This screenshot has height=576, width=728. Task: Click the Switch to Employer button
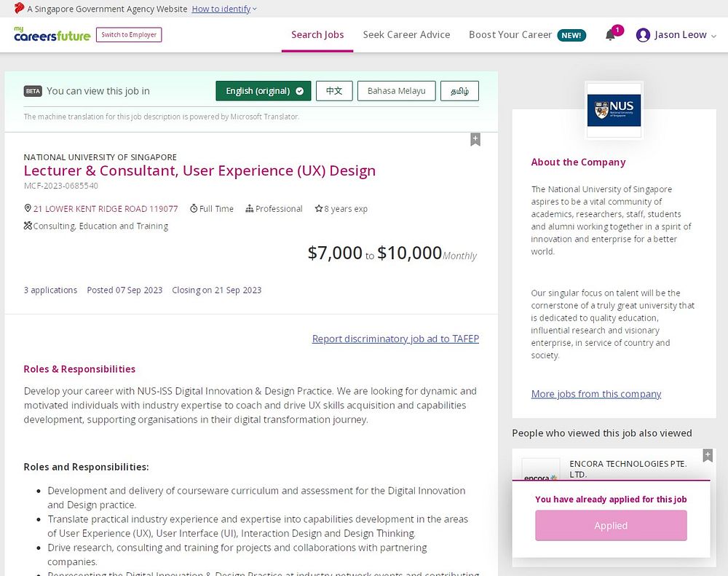129,35
